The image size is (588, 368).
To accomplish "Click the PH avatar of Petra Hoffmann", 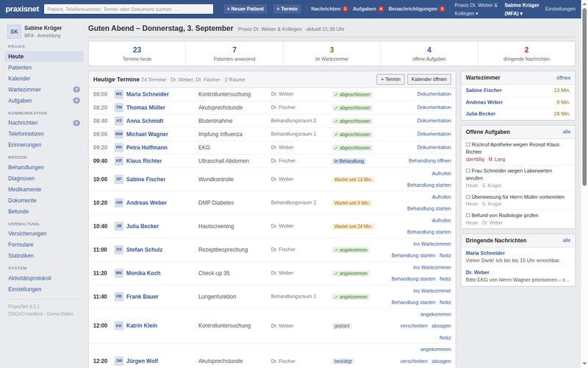I will (x=119, y=147).
